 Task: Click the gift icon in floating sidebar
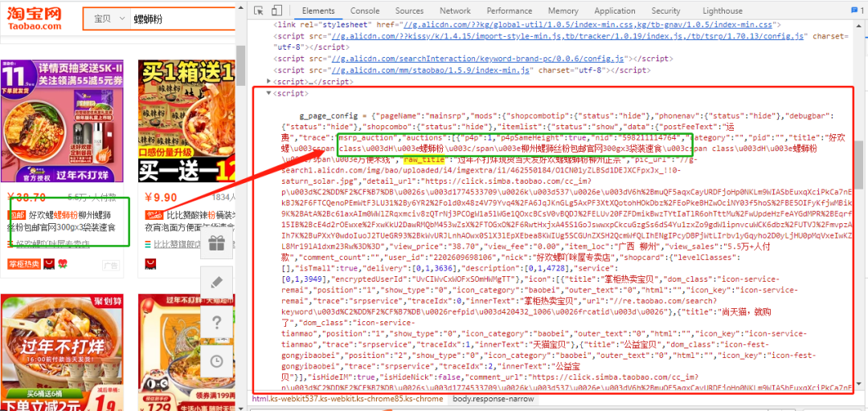click(x=216, y=243)
